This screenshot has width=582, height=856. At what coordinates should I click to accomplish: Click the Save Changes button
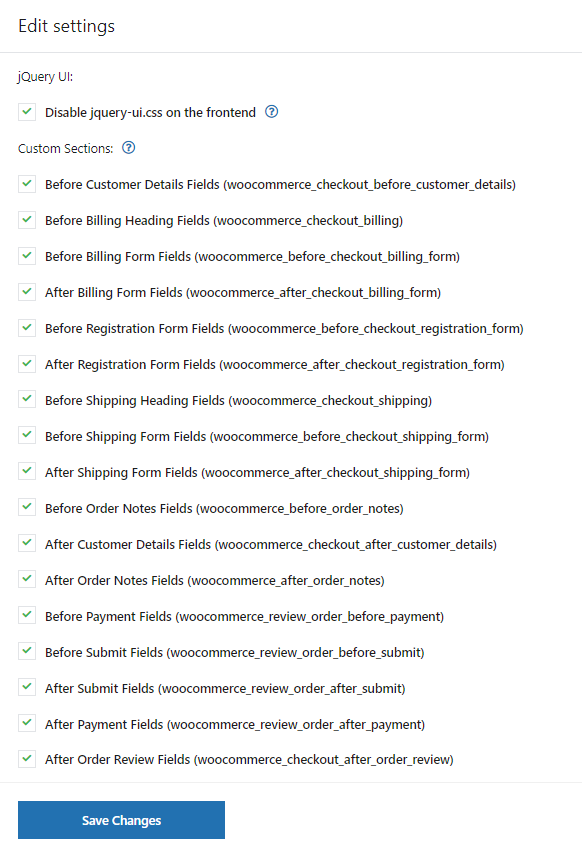coord(121,820)
